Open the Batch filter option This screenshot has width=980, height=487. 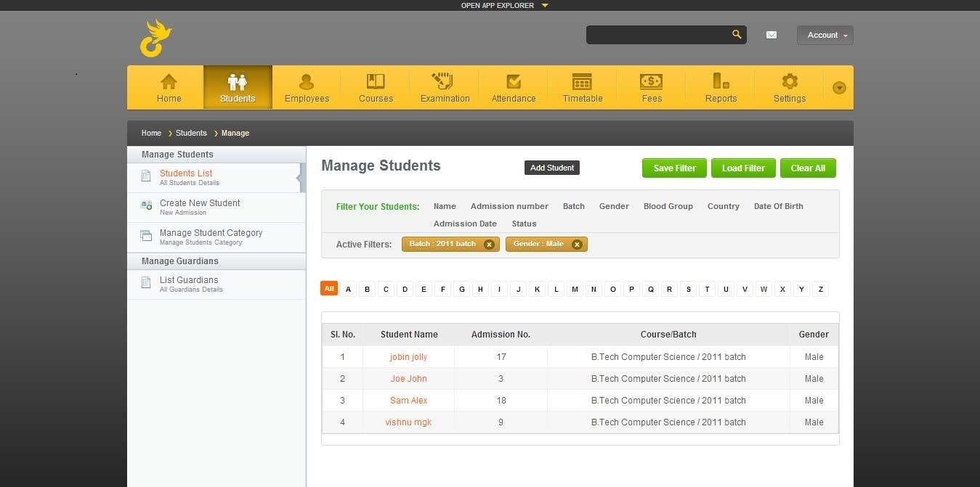[574, 206]
